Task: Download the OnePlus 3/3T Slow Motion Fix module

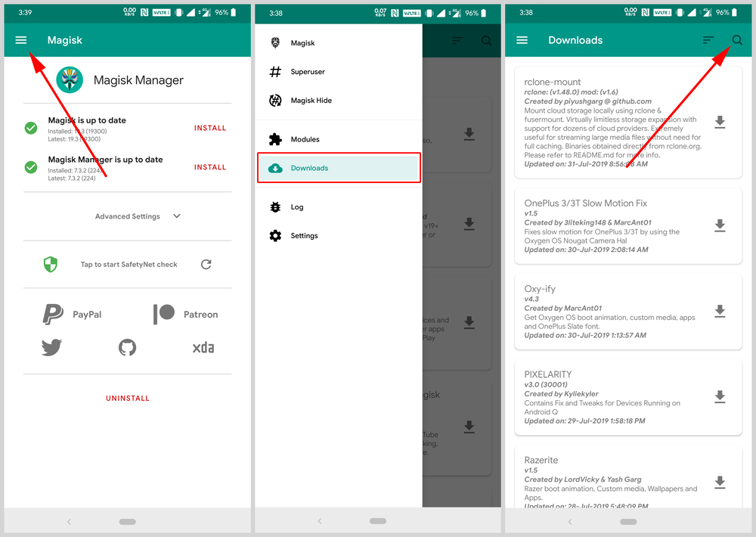Action: pyautogui.click(x=720, y=225)
